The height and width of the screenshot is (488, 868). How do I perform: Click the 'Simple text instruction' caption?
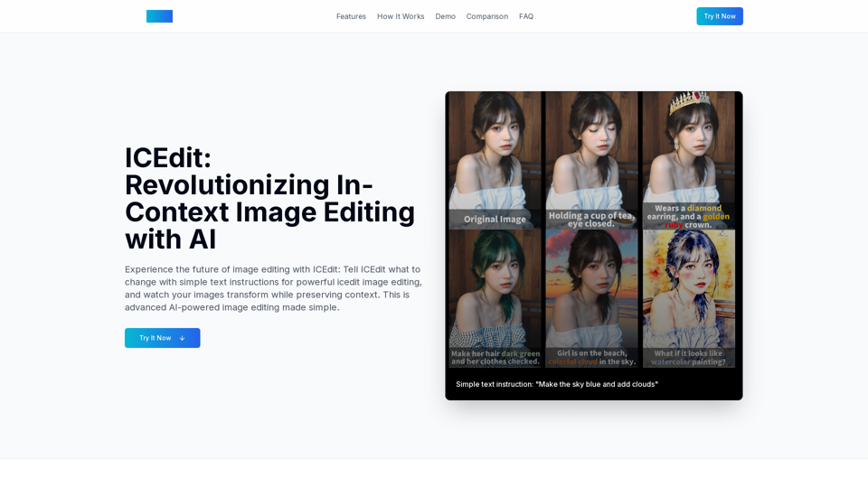tap(557, 384)
